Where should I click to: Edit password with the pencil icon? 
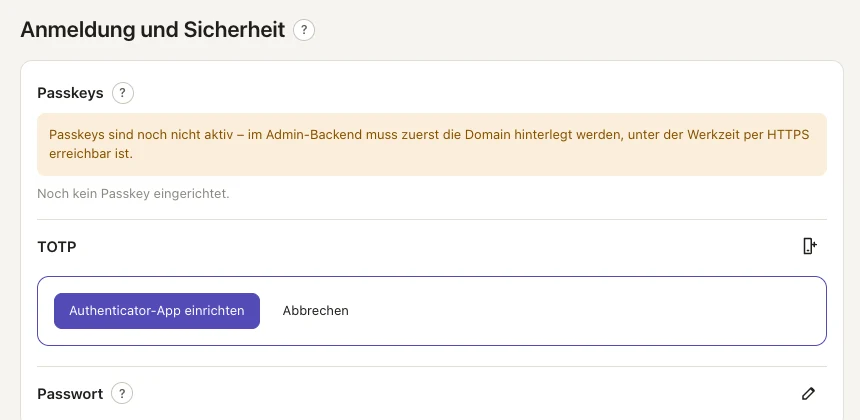pos(808,393)
